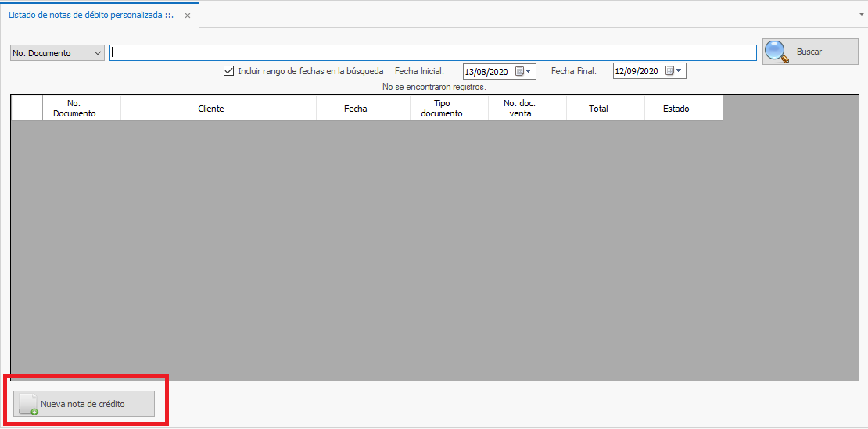This screenshot has width=868, height=429.
Task: Click the Fecha Final date text 12/09/2020
Action: click(x=637, y=72)
